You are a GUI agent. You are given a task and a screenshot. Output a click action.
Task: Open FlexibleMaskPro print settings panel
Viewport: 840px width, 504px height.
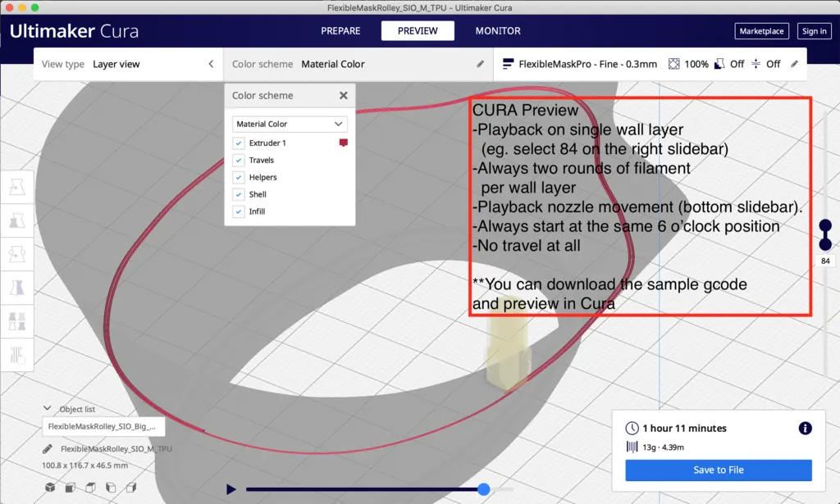(x=650, y=64)
